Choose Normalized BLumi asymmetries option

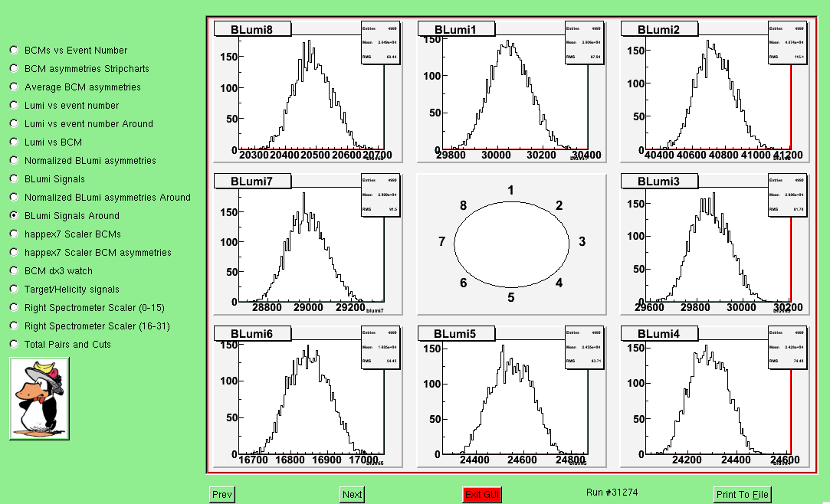click(x=15, y=160)
